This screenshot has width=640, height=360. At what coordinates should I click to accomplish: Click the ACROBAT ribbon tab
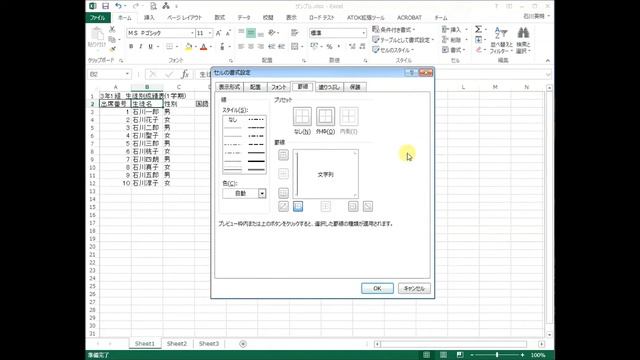(409, 18)
